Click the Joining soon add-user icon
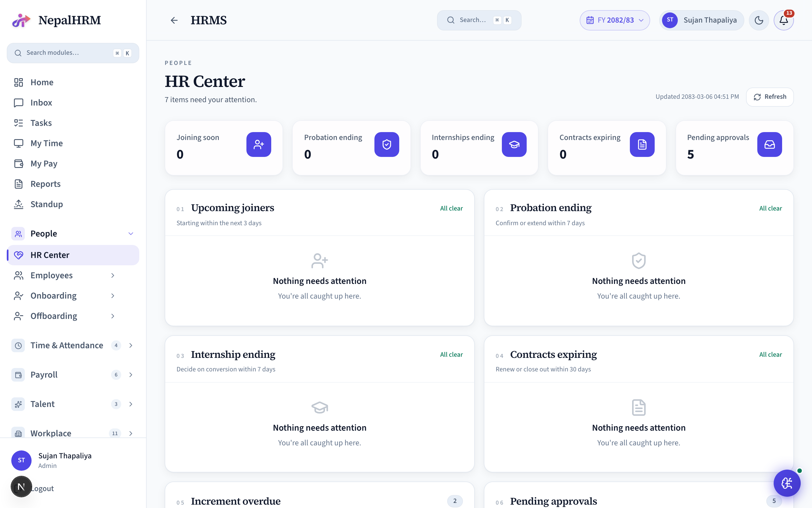Image resolution: width=812 pixels, height=508 pixels. (x=259, y=144)
